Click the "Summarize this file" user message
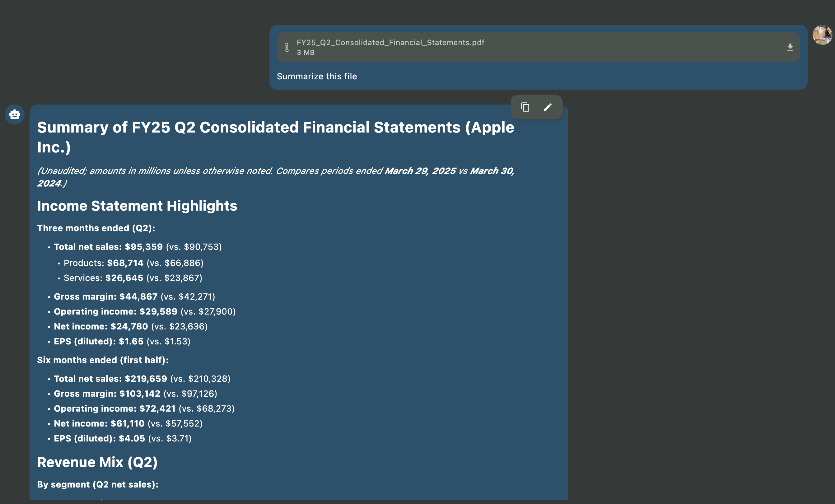Screen dimensions: 835x504 pos(317,77)
